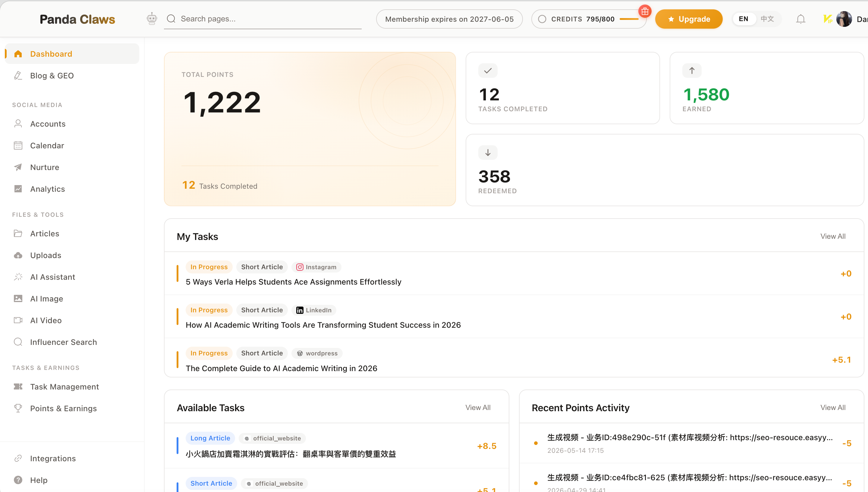Screen dimensions: 868x492
Task: View all Available Tasks
Action: [x=478, y=408]
